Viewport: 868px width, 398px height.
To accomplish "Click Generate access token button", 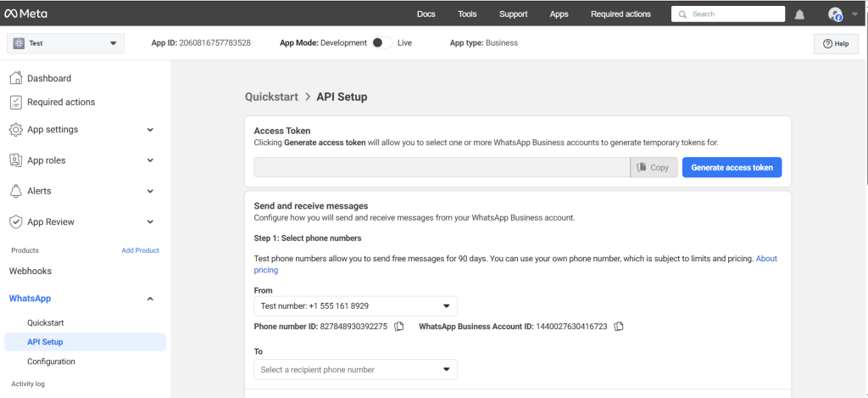I will pyautogui.click(x=732, y=167).
